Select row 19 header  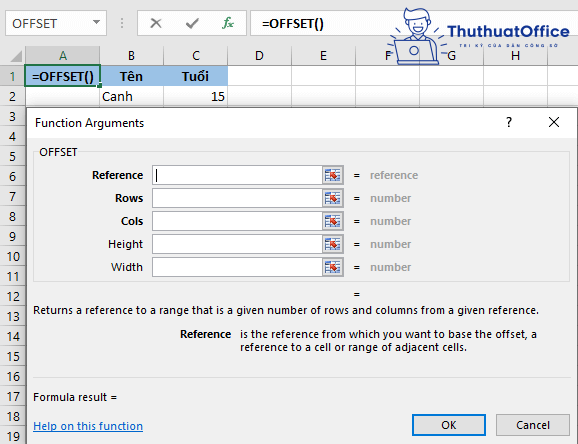[x=13, y=436]
